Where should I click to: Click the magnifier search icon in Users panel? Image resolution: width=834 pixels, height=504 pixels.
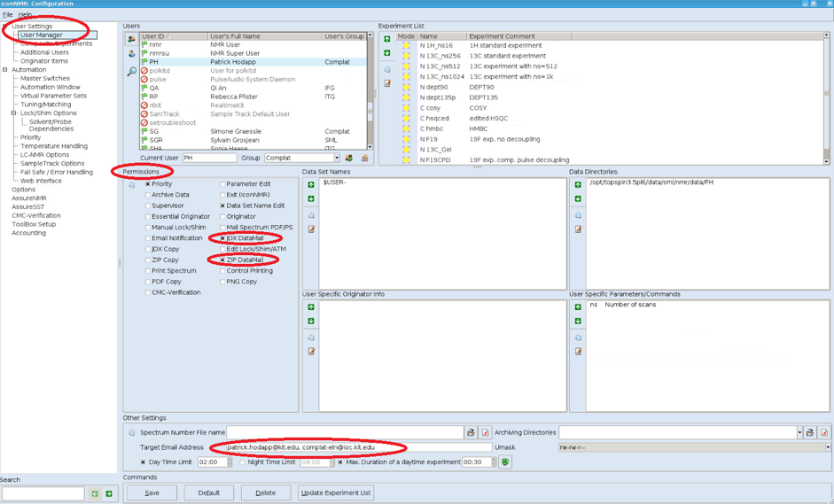tap(131, 72)
